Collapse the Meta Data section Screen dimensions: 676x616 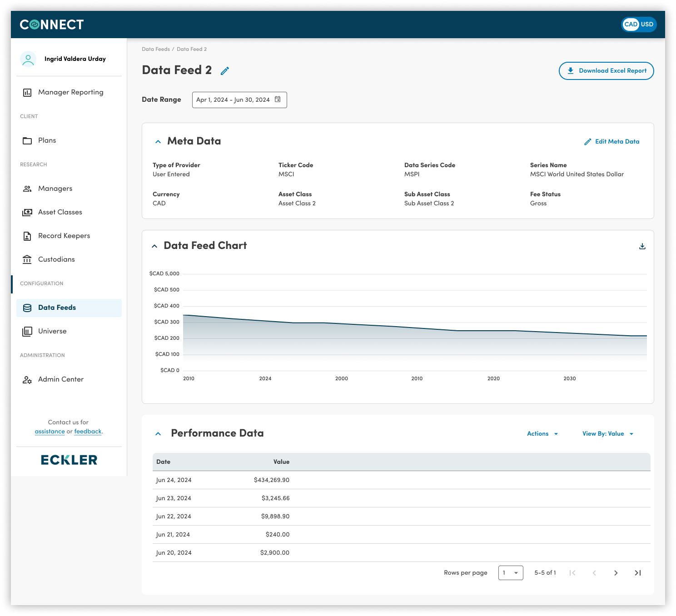[x=158, y=142]
